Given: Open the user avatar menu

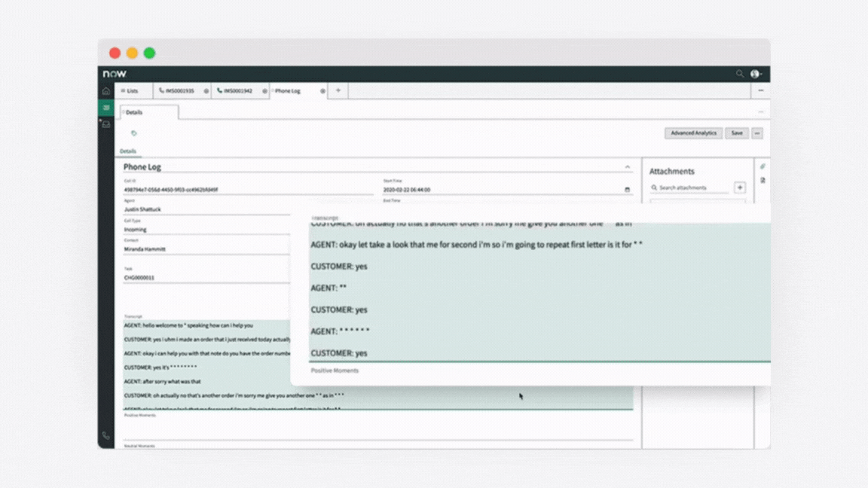Looking at the screenshot, I should 756,74.
